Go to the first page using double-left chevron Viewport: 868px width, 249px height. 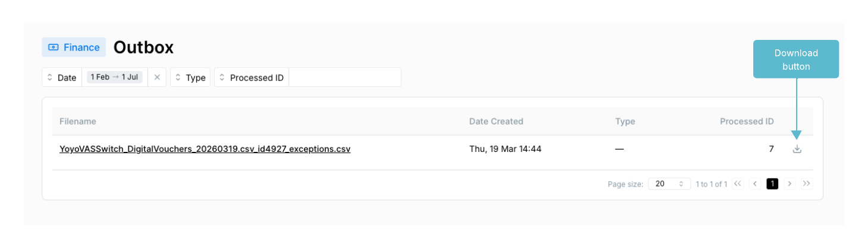738,183
